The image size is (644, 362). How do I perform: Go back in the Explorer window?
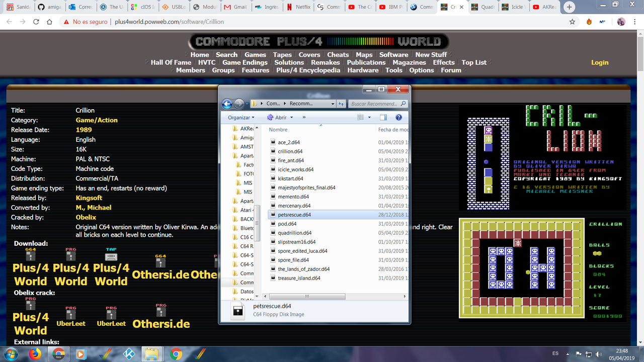click(227, 104)
